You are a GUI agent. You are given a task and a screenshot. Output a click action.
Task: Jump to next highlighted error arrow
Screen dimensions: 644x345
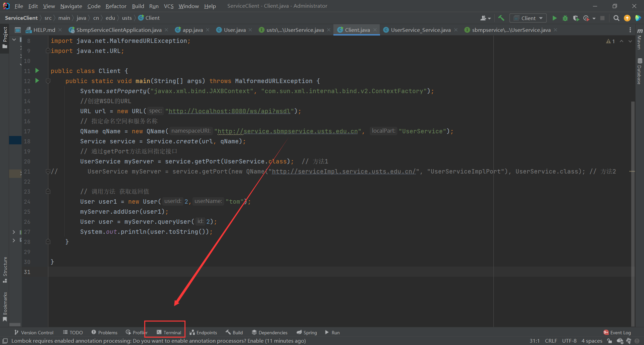point(630,41)
